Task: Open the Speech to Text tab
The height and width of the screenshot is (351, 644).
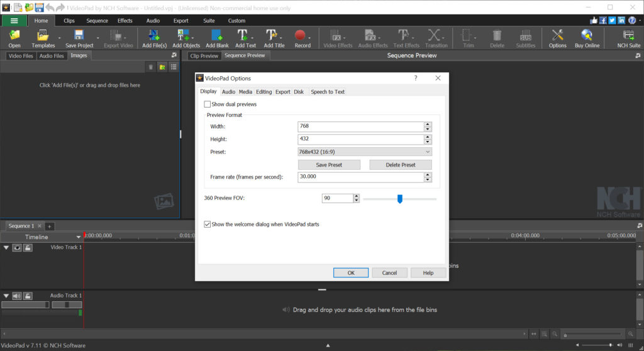Action: coord(328,92)
